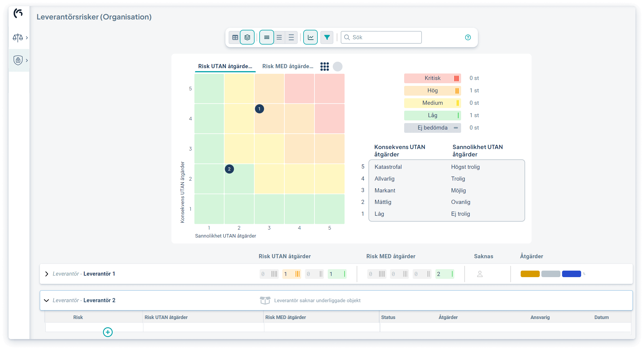Click the line chart icon in toolbar

pos(310,37)
